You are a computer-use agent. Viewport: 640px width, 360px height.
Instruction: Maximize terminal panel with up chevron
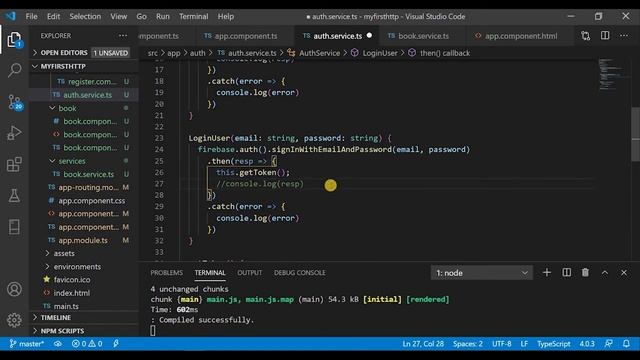click(605, 273)
